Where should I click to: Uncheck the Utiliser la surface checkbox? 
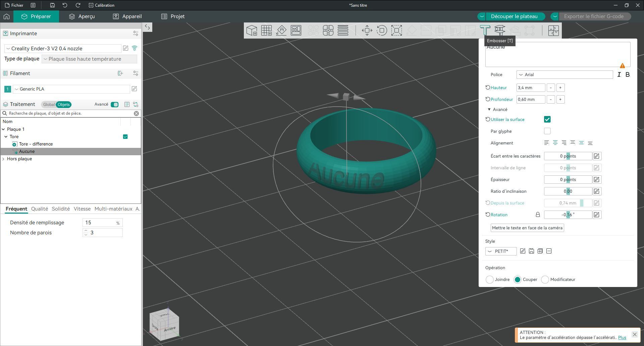click(547, 119)
